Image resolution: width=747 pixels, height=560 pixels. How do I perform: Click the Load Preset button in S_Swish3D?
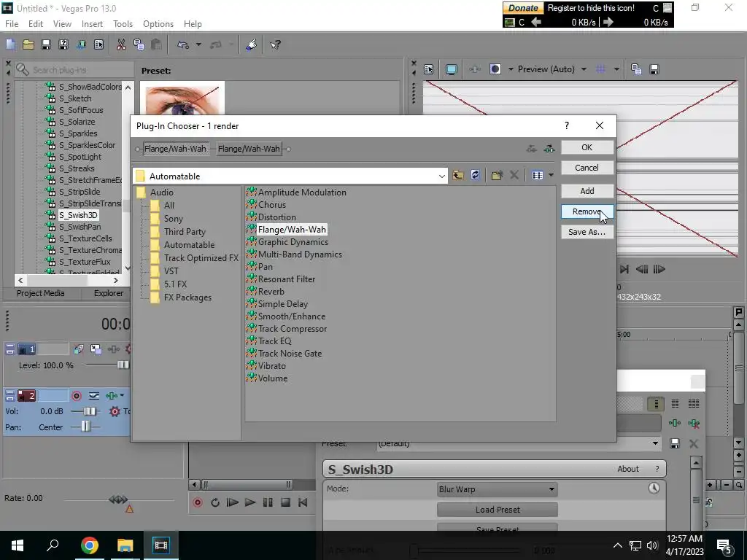tap(498, 510)
